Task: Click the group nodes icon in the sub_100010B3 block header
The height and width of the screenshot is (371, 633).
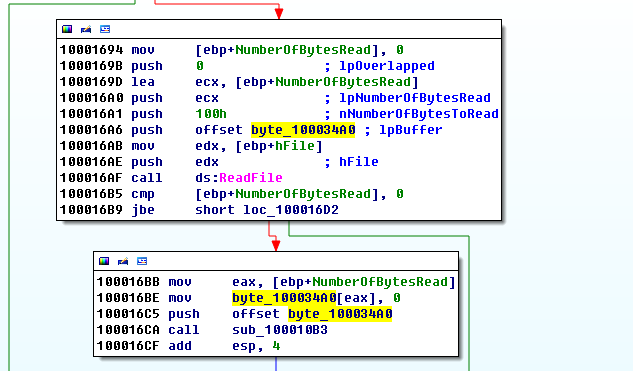Action: click(x=142, y=261)
